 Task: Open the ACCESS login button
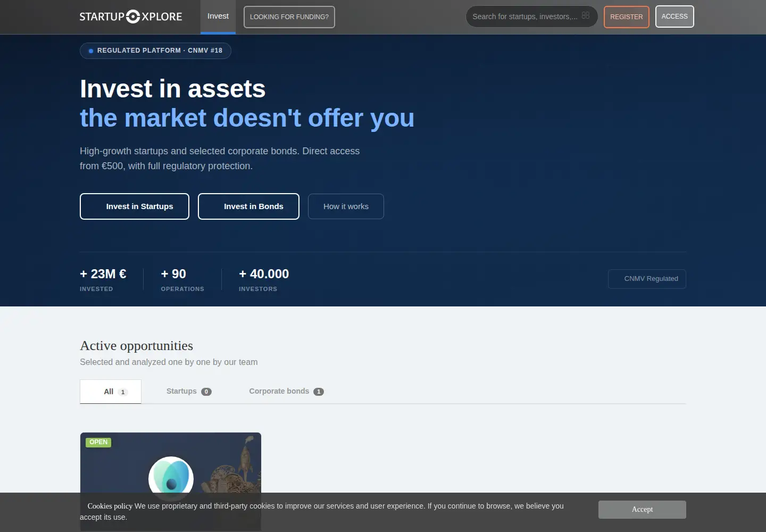(675, 16)
